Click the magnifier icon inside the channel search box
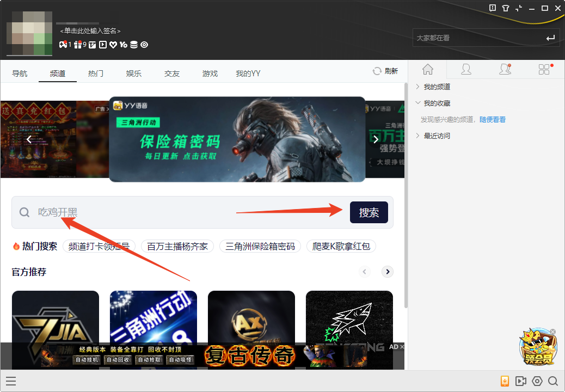565x392 pixels. pos(24,212)
